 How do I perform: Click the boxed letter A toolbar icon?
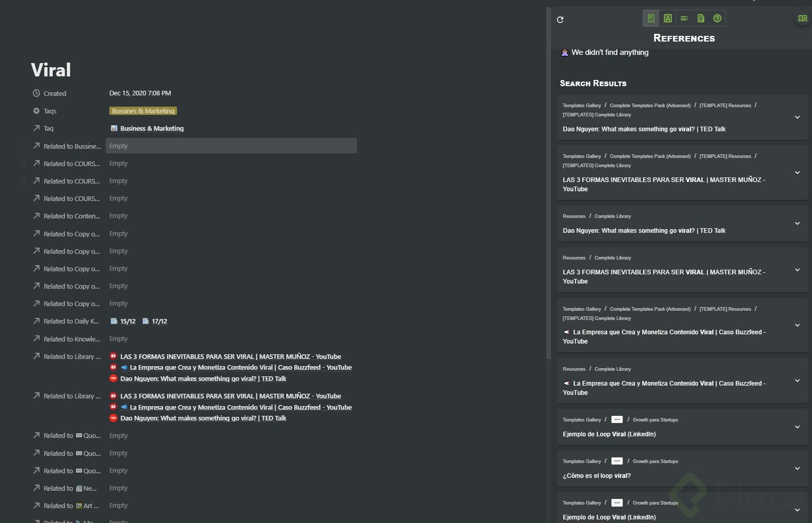(667, 18)
